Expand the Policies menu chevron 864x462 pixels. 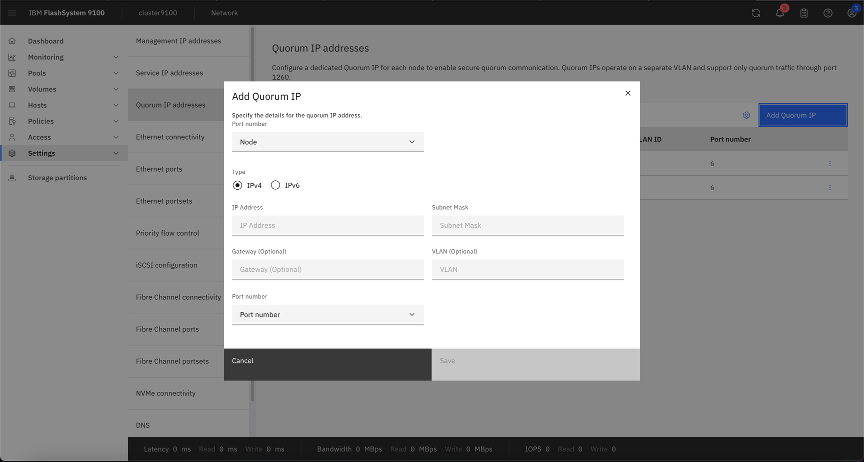[116, 121]
